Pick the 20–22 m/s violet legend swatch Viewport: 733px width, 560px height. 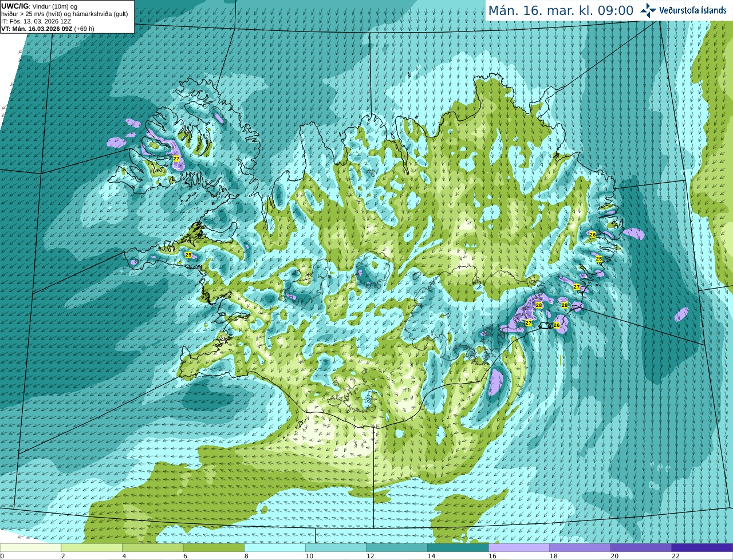click(641, 547)
